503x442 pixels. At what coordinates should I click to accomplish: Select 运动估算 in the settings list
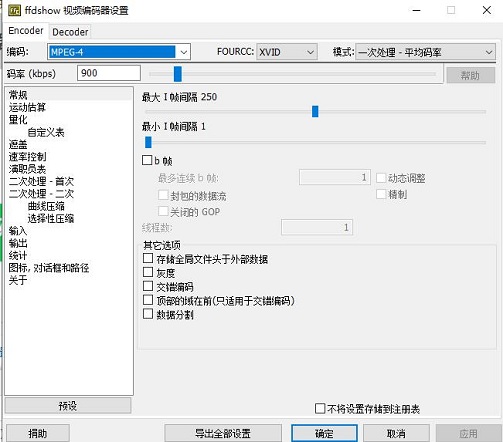[27, 107]
